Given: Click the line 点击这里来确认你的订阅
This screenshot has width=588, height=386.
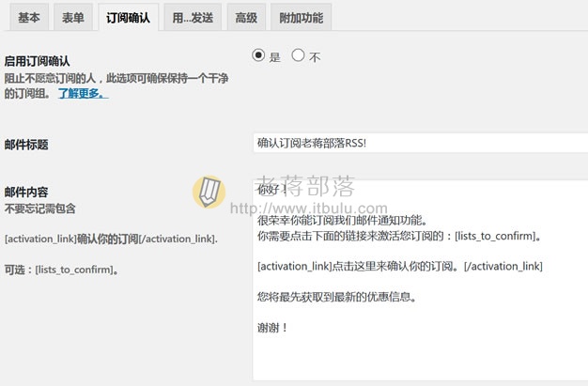Looking at the screenshot, I should pos(400,266).
